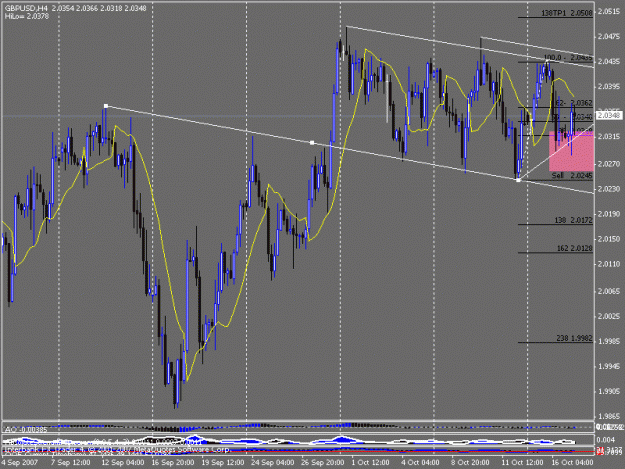Screen dimensions: 625x469
Task: Click the 24 Sep 04:00 time label
Action: click(273, 463)
